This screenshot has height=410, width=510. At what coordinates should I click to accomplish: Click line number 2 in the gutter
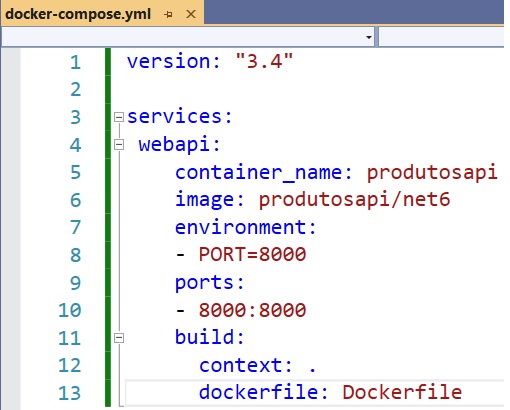click(x=75, y=90)
